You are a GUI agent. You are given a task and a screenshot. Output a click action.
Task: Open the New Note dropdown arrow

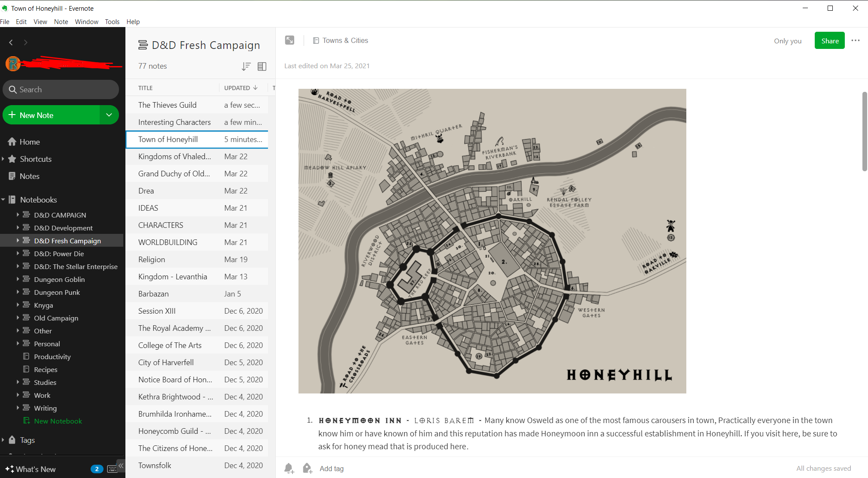(x=109, y=115)
